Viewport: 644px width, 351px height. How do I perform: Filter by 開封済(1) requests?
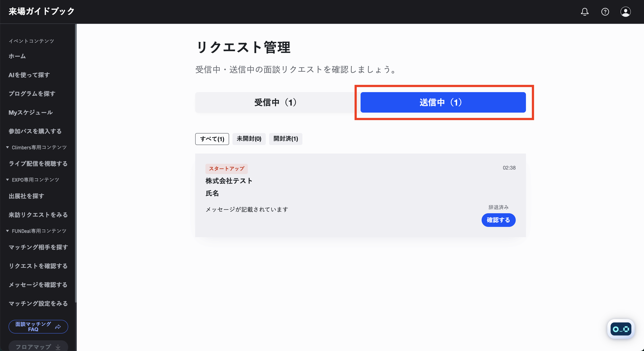pos(286,139)
